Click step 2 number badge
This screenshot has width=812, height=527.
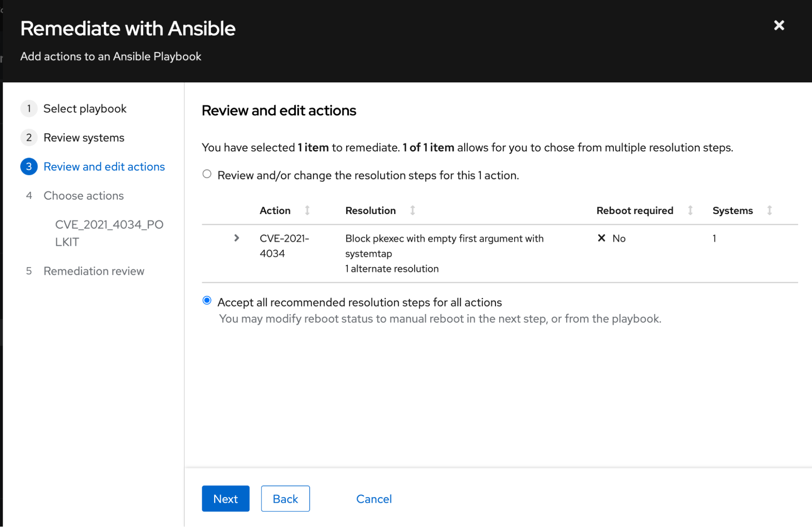click(29, 138)
